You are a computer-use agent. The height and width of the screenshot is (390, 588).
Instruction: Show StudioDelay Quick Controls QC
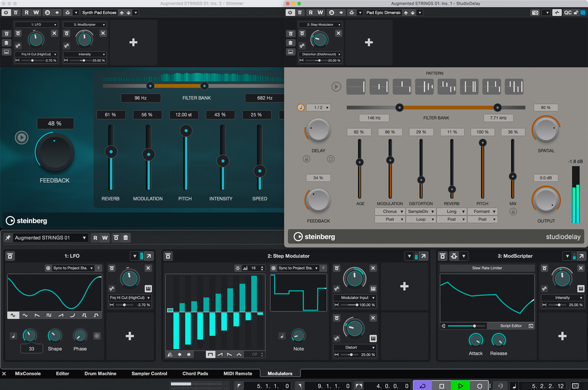coord(568,13)
